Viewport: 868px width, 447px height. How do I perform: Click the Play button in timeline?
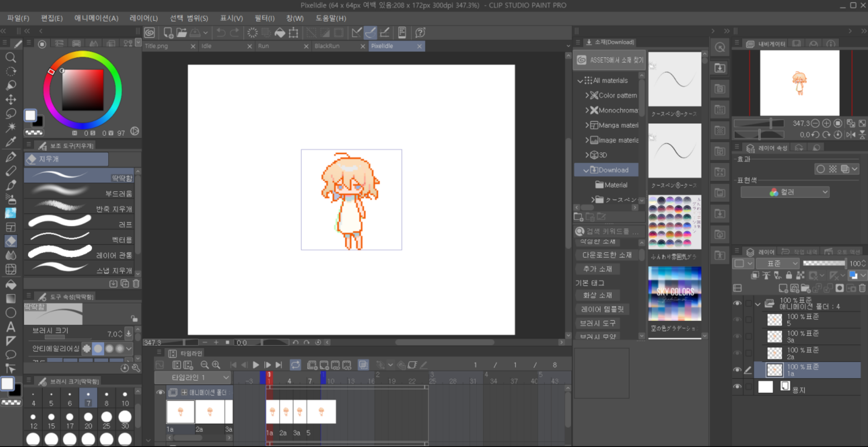point(256,365)
